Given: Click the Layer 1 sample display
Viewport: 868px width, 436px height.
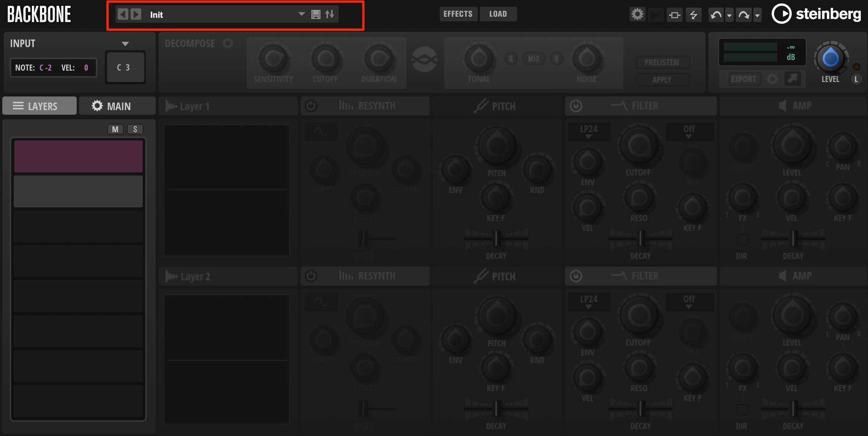Looking at the screenshot, I should pos(227,190).
